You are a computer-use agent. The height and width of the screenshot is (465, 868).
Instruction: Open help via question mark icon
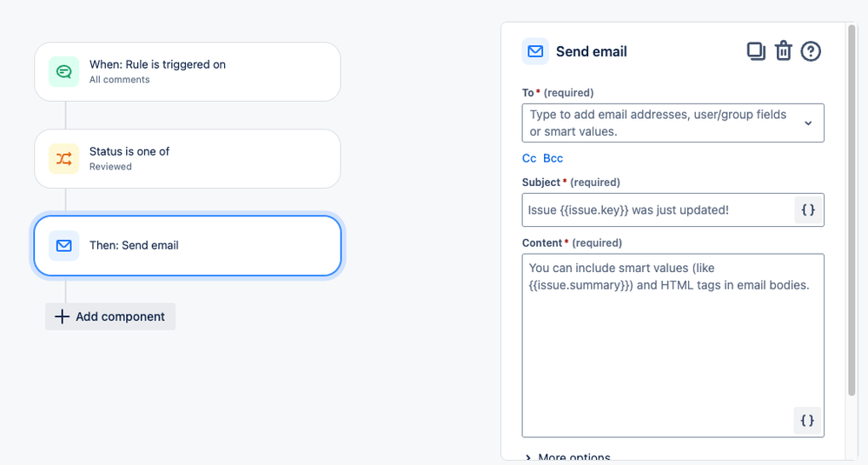click(811, 51)
